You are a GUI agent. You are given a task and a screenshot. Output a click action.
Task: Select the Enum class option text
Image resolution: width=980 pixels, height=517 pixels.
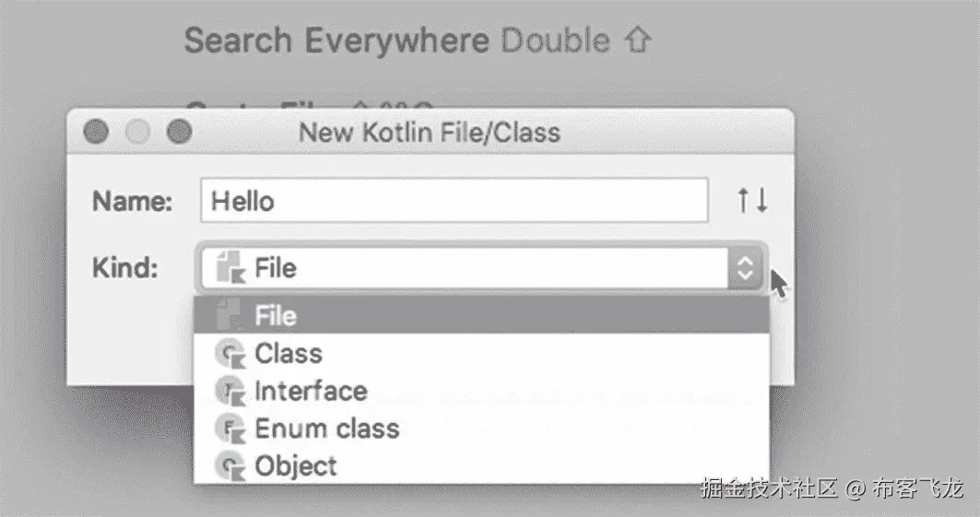[326, 429]
